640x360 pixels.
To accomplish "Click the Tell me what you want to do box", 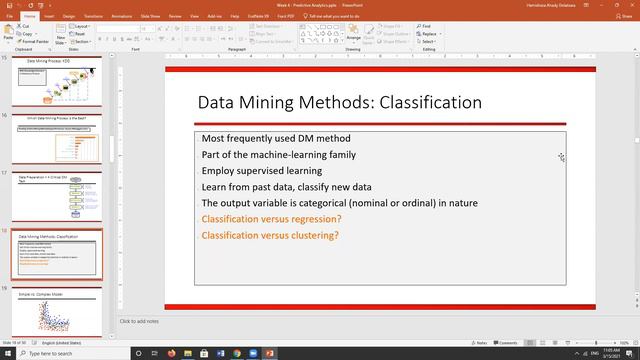I will 331,16.
